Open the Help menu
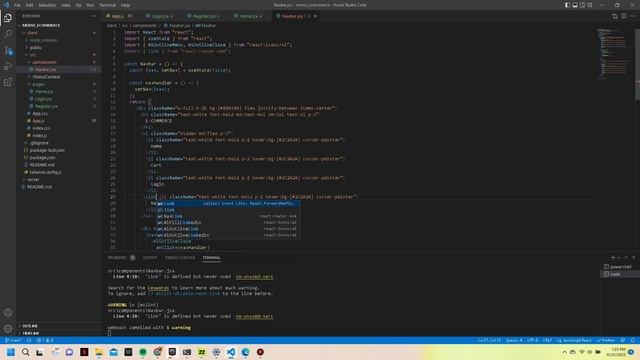Screen dimensions: 640x360 point(125,5)
